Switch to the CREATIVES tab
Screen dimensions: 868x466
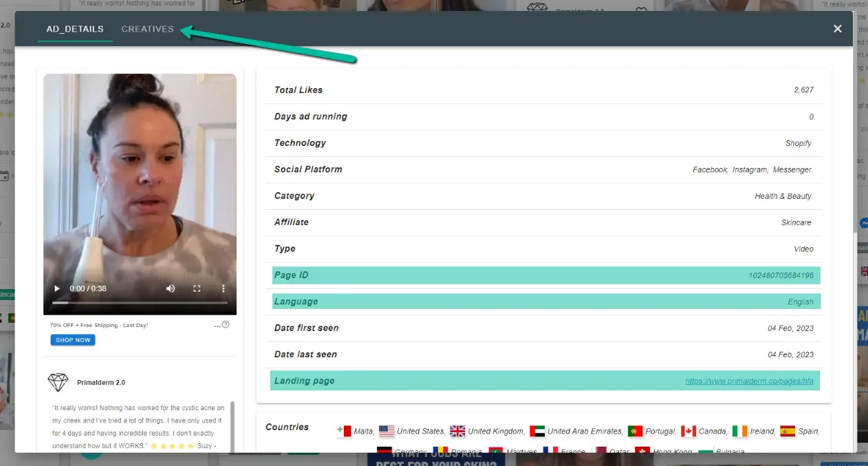pyautogui.click(x=147, y=29)
